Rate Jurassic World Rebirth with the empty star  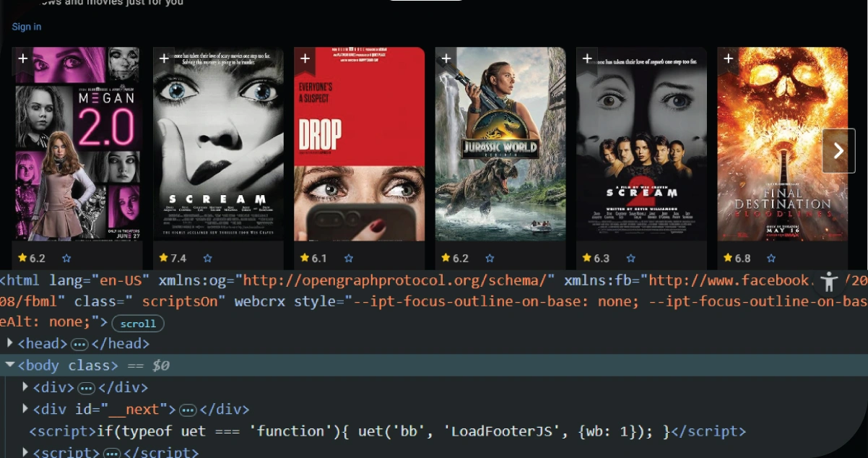point(490,258)
